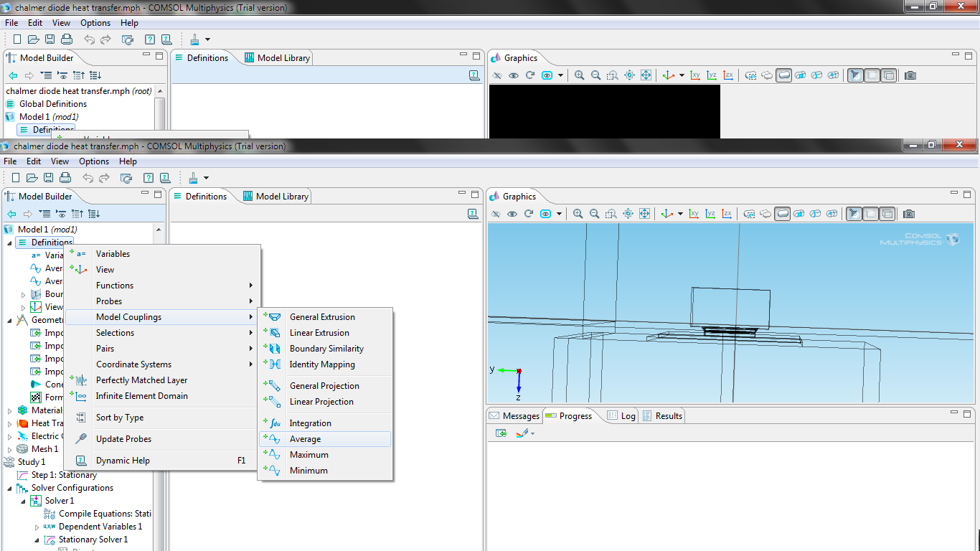Open 3D axes view dropdown arrow, front Graphics
Image resolution: width=980 pixels, height=551 pixels.
(x=680, y=214)
